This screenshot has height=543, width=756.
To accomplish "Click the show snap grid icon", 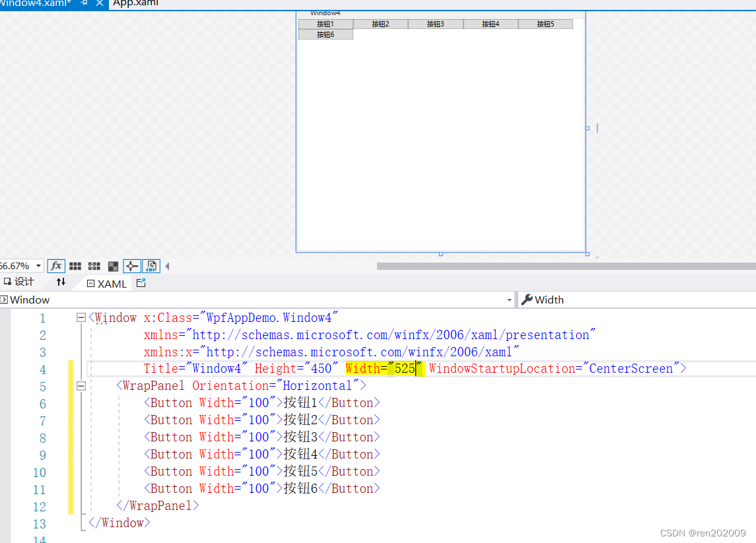I will tap(75, 266).
